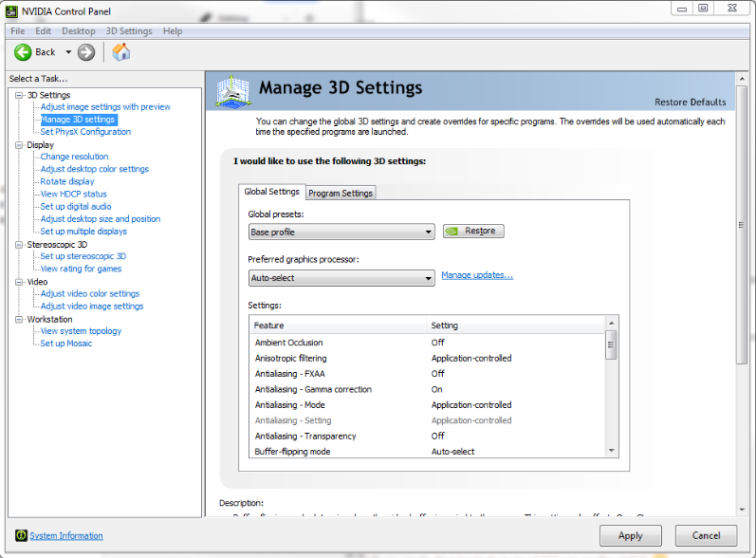Open Adjust image settings with preview

point(105,106)
